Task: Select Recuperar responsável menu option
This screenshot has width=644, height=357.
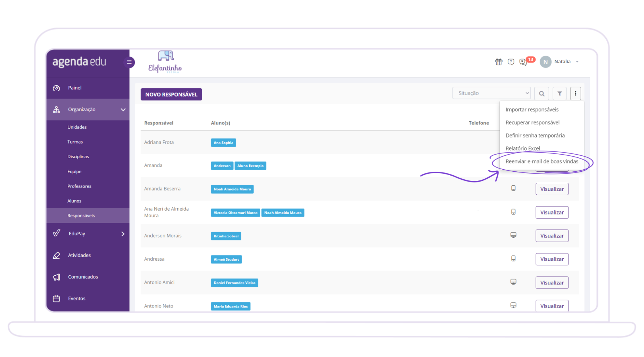Action: click(532, 122)
